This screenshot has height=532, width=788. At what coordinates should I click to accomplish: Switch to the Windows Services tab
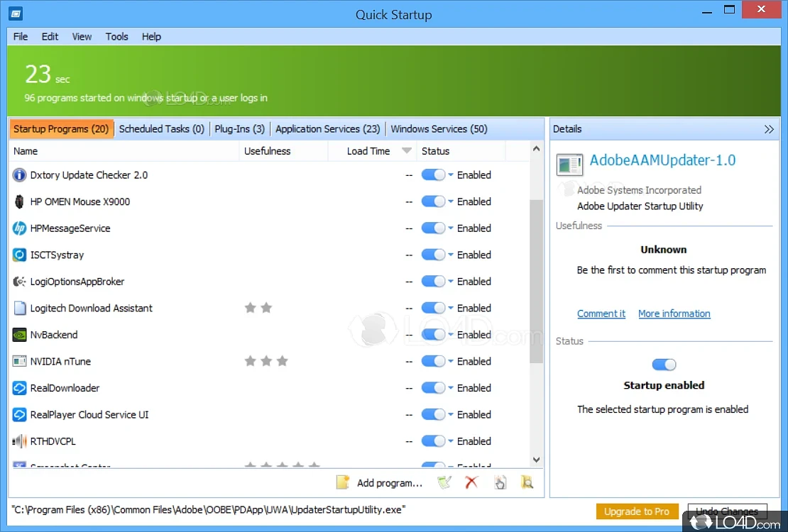[x=439, y=129]
